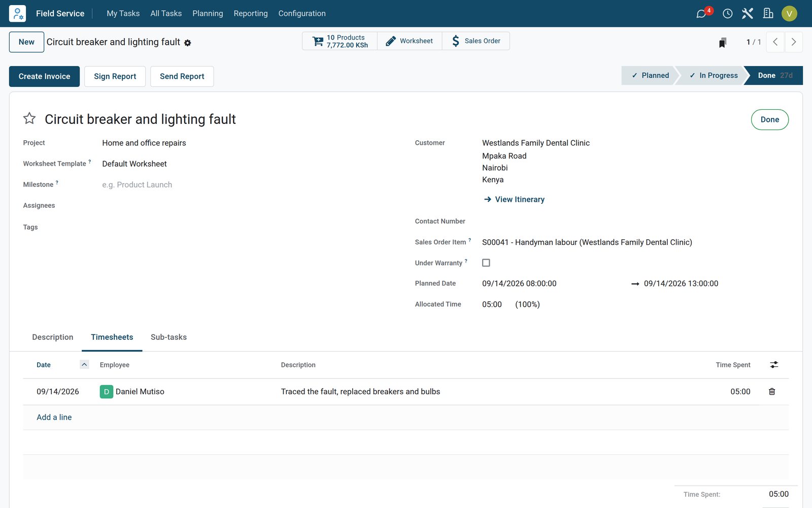The height and width of the screenshot is (508, 812).
Task: Click the planned end date field
Action: [681, 283]
